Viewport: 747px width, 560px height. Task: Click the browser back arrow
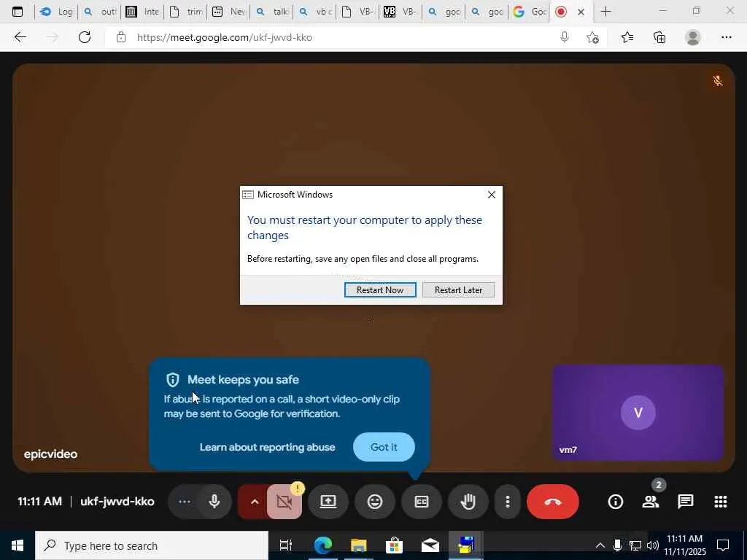tap(20, 37)
